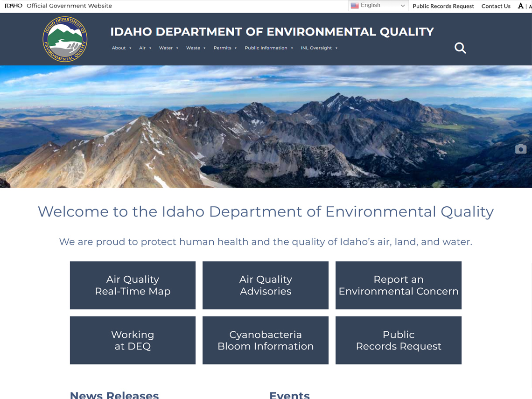The image size is (532, 399).
Task: Click the camera photo credit icon
Action: [x=520, y=149]
